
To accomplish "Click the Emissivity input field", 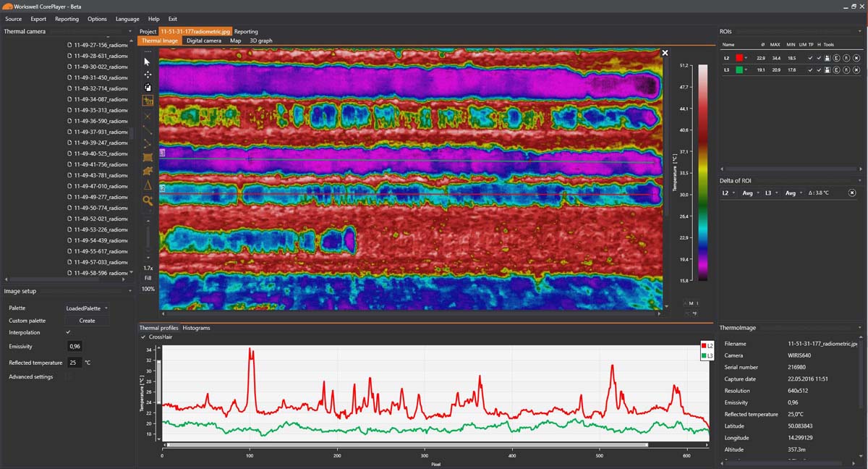I will 75,347.
